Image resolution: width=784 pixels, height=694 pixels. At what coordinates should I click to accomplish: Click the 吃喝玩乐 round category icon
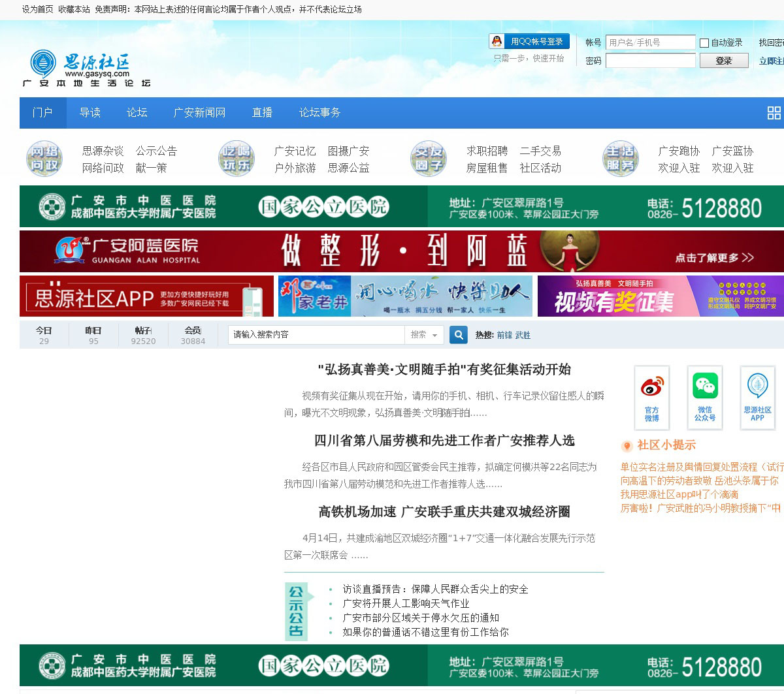[x=236, y=159]
